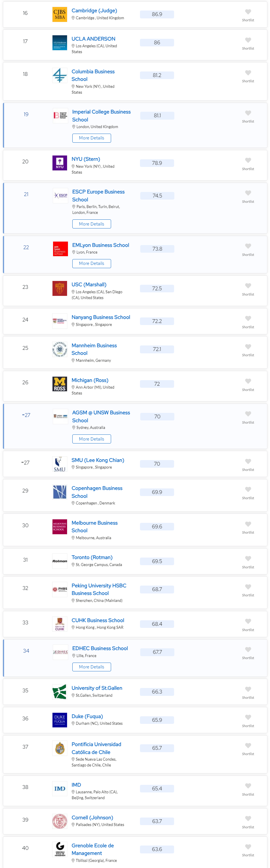Viewport: 270px width, 868px height.
Task: Expand More Details for EDHEC Business School
Action: coord(92,667)
